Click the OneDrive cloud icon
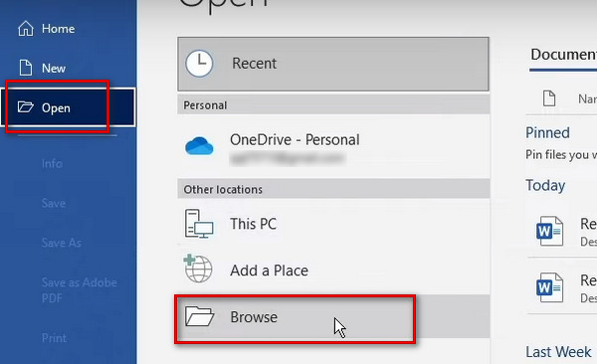The width and height of the screenshot is (597, 364). [x=199, y=146]
